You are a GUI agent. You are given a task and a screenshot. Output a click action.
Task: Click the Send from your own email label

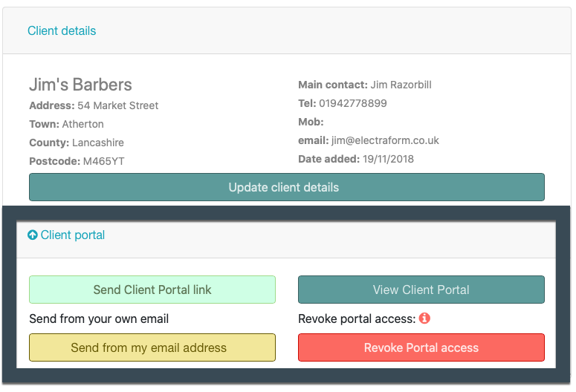click(99, 318)
